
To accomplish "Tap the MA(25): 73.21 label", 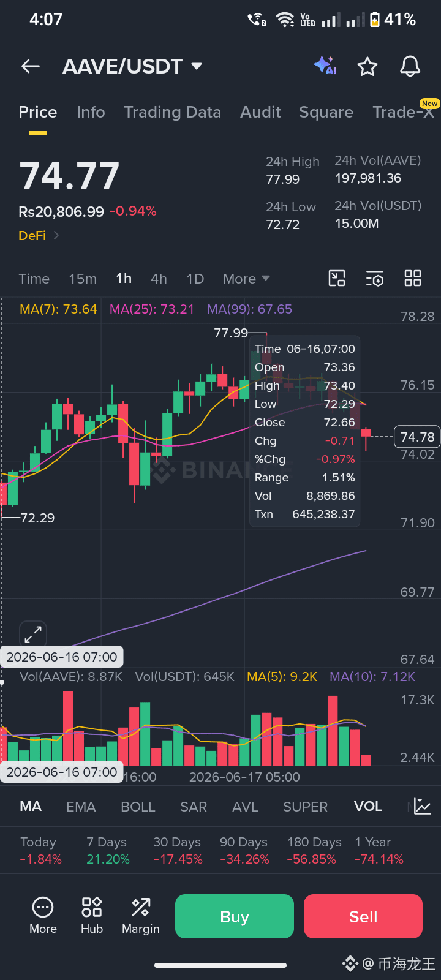I will pyautogui.click(x=151, y=309).
